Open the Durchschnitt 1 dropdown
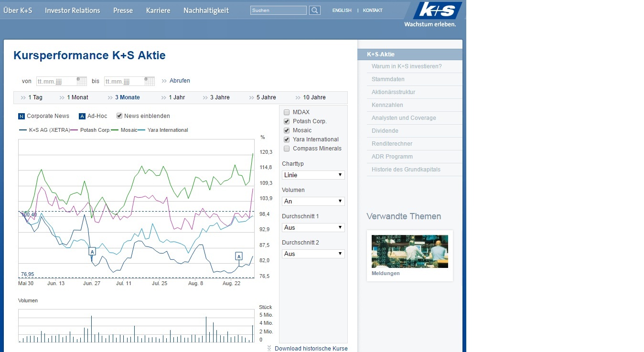Screen dimensions: 644x352 [313, 227]
